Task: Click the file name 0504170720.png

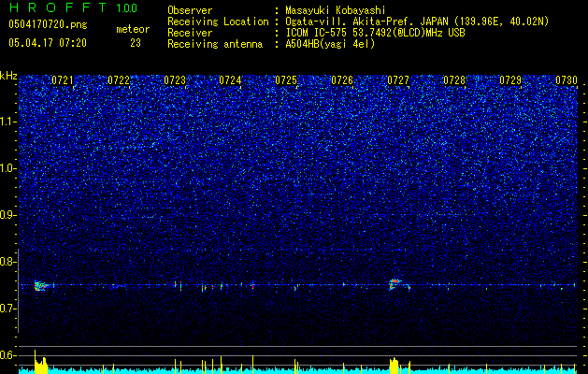Action: point(48,25)
